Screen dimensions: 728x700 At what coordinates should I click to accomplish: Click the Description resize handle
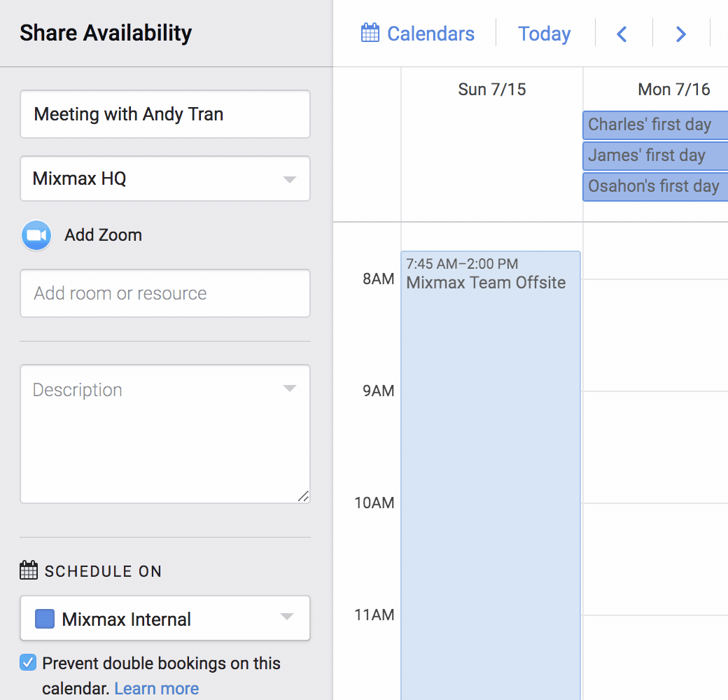tap(304, 496)
